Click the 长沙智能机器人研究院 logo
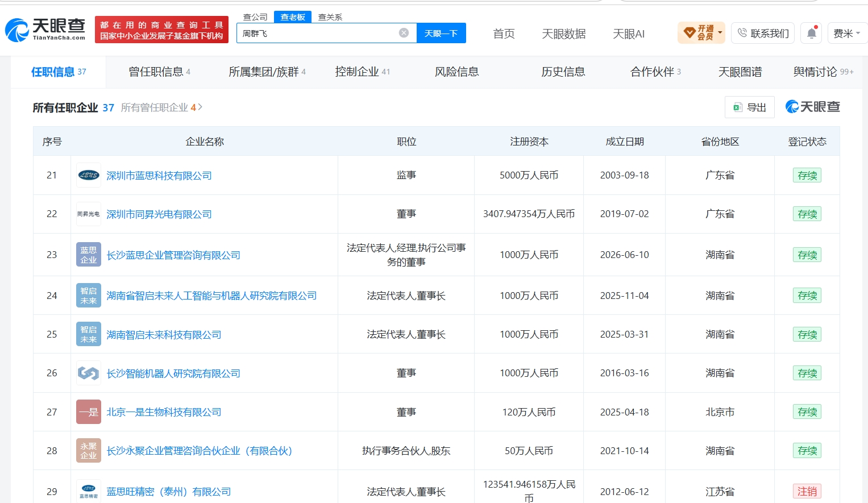The height and width of the screenshot is (503, 868). pos(89,373)
